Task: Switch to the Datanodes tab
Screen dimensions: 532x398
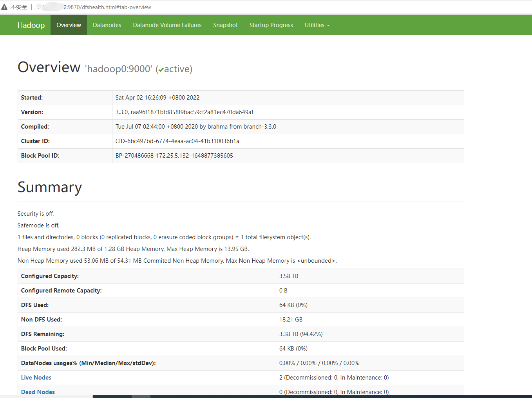Action: tap(107, 25)
